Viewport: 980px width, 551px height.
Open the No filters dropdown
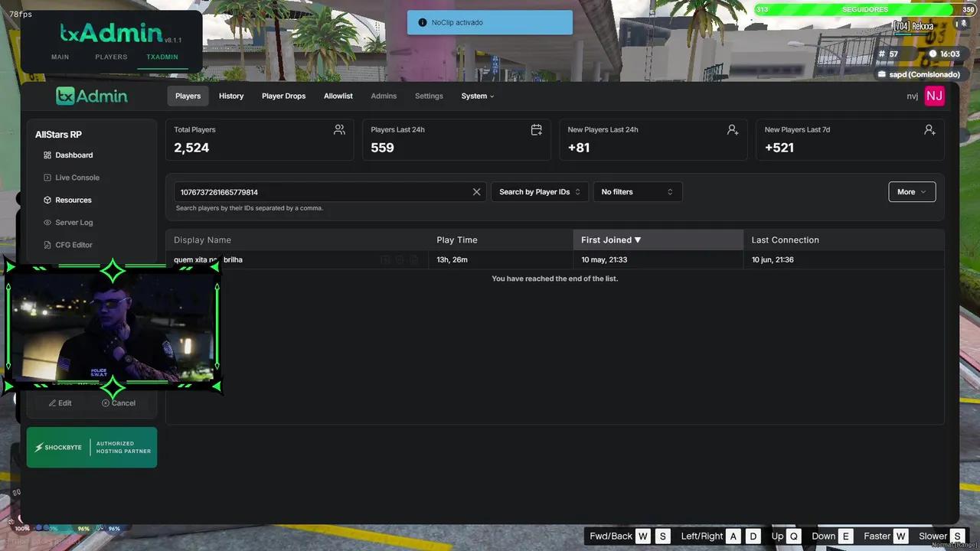(638, 192)
